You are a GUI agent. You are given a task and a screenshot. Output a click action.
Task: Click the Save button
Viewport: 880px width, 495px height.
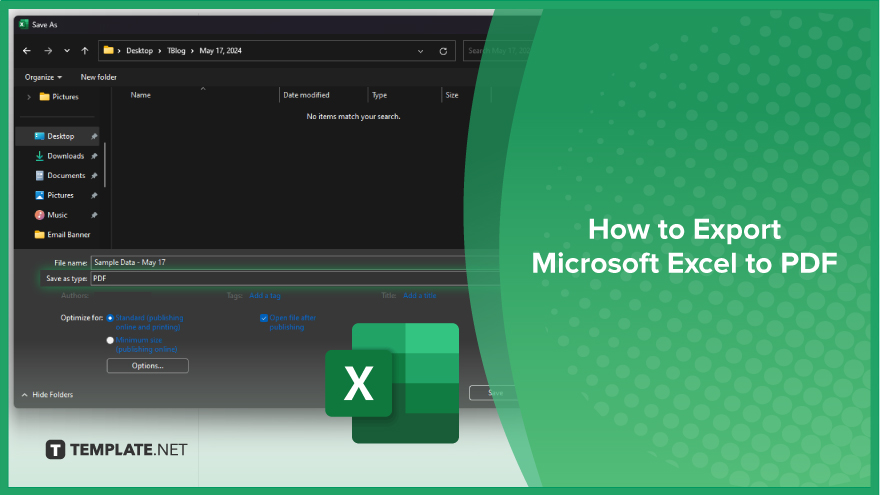coord(494,393)
